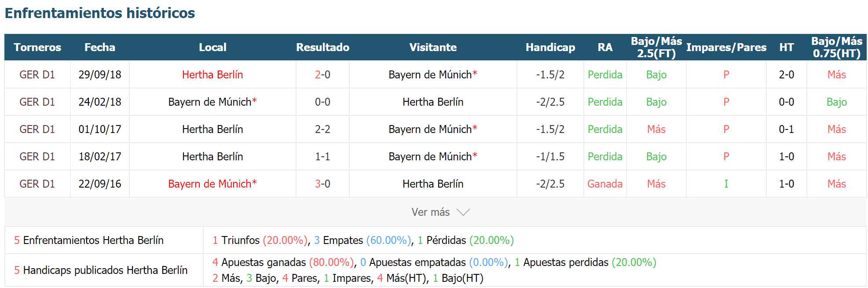
Task: Select the 2-2 result from 01/10/17
Action: click(x=322, y=129)
